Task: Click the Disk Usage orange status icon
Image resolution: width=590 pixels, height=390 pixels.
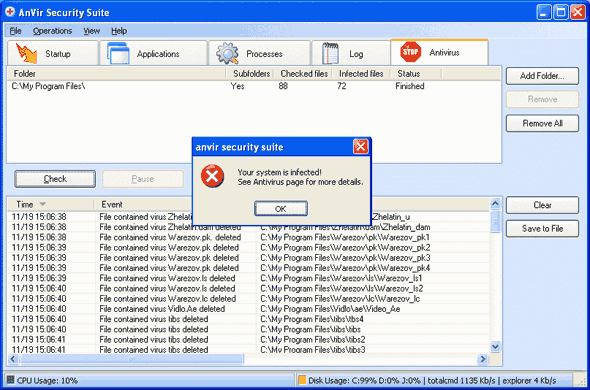Action: 302,380
